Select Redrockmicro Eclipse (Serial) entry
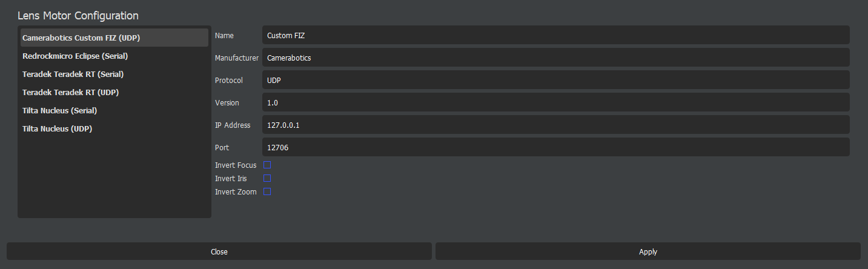 tap(114, 56)
